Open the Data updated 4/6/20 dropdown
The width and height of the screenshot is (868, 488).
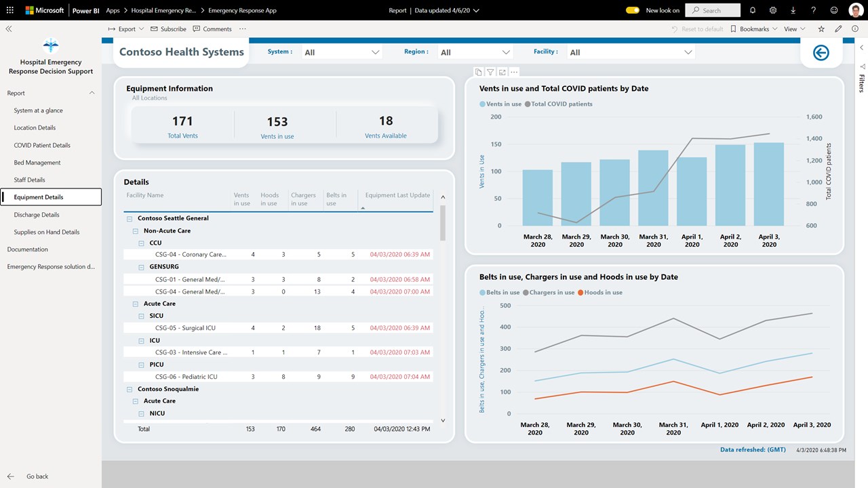447,10
